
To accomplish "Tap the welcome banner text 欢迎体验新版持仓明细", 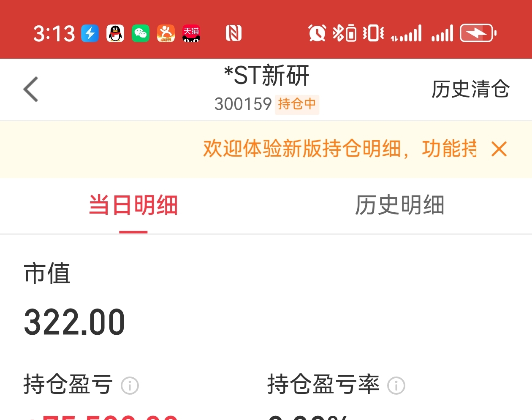I will pyautogui.click(x=301, y=149).
